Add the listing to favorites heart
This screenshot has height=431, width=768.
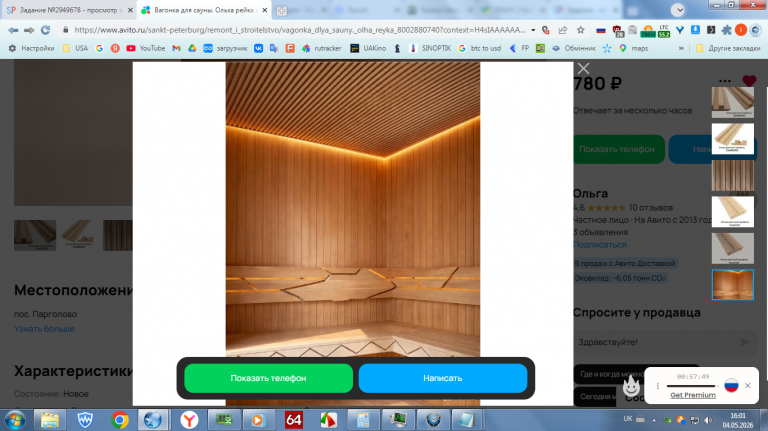coord(749,81)
